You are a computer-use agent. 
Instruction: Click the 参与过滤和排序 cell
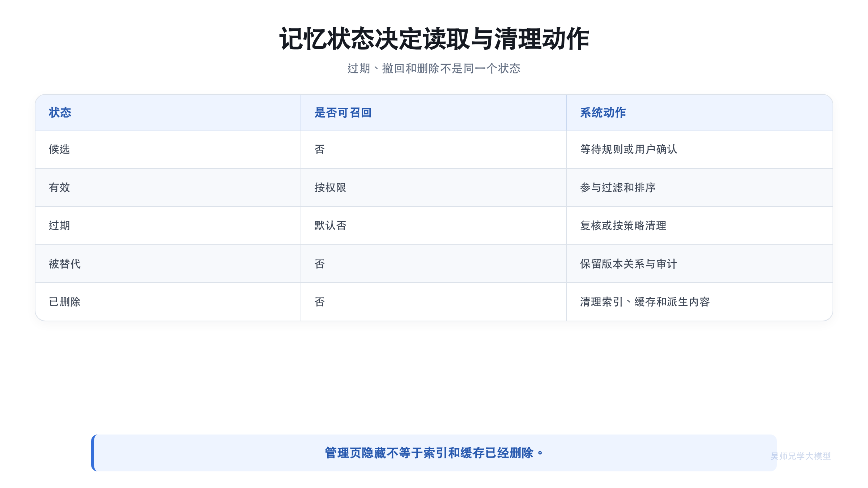(x=699, y=188)
